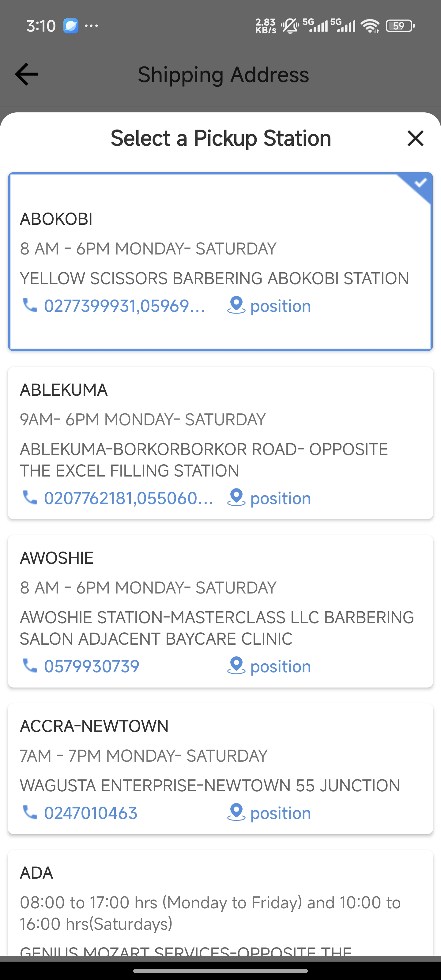Tap the back arrow in header
The width and height of the screenshot is (441, 980).
click(x=26, y=74)
